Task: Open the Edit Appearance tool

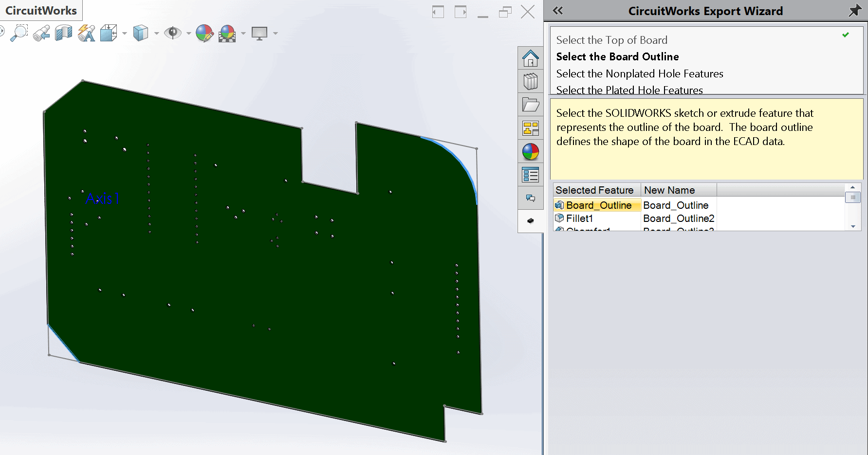Action: (x=204, y=33)
